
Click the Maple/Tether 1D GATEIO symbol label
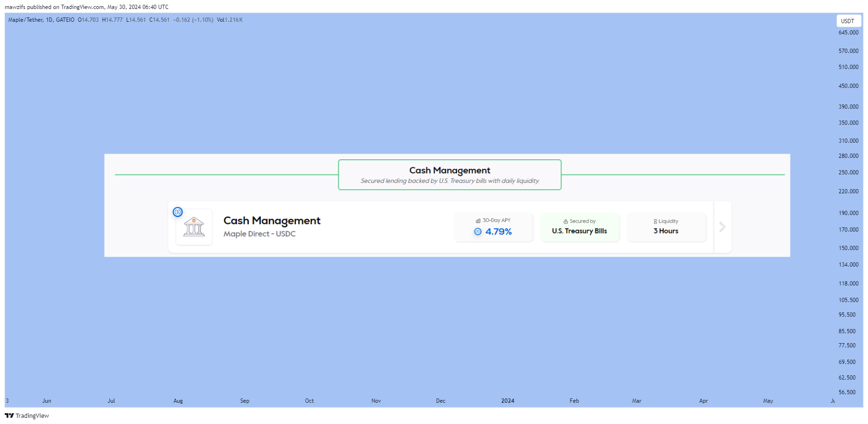42,20
